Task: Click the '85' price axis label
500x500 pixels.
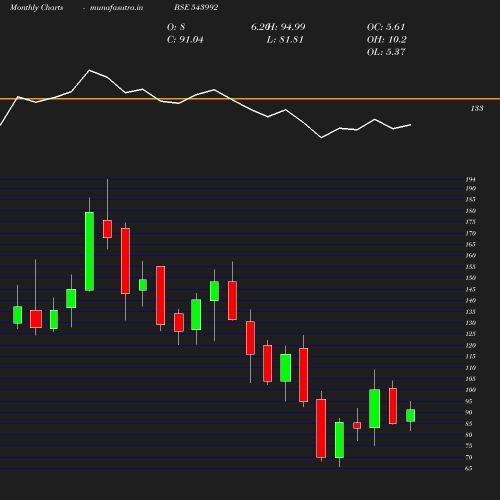Action: pos(469,424)
